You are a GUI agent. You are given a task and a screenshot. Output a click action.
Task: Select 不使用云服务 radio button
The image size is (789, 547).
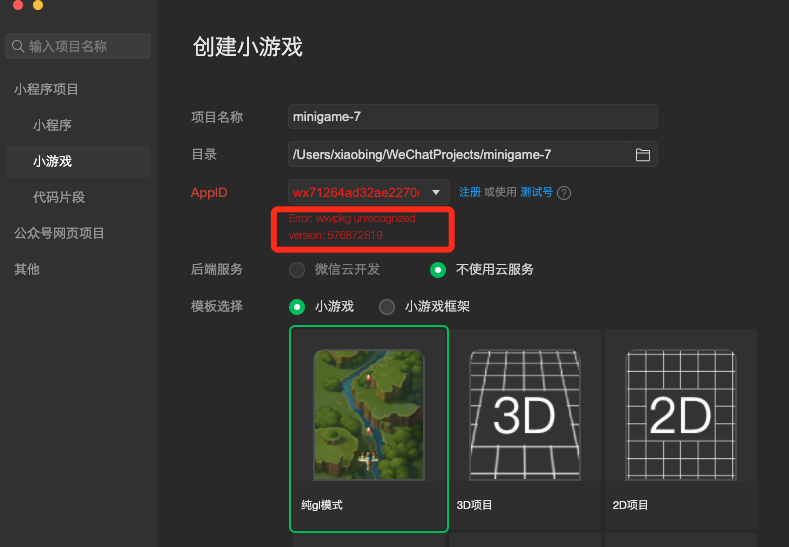click(438, 270)
